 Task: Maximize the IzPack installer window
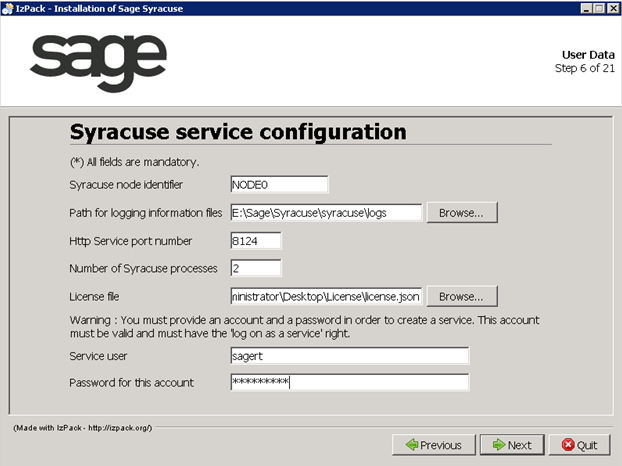[599, 8]
